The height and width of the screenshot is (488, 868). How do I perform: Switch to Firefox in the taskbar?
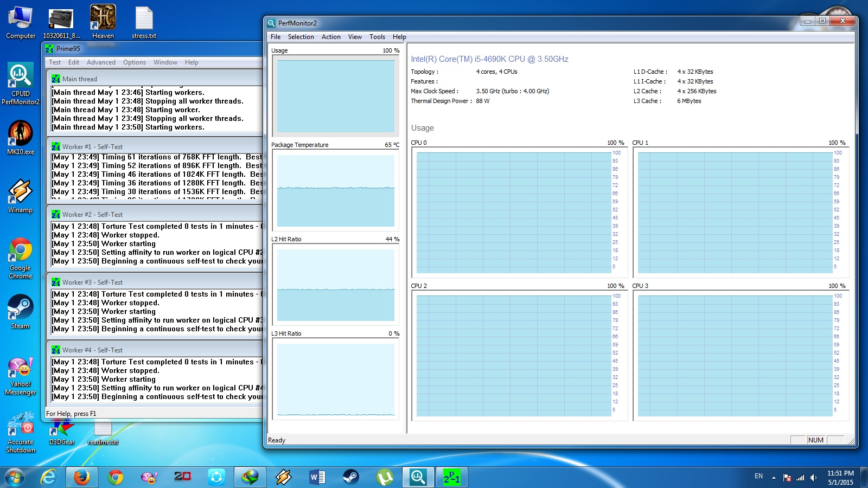[x=82, y=477]
